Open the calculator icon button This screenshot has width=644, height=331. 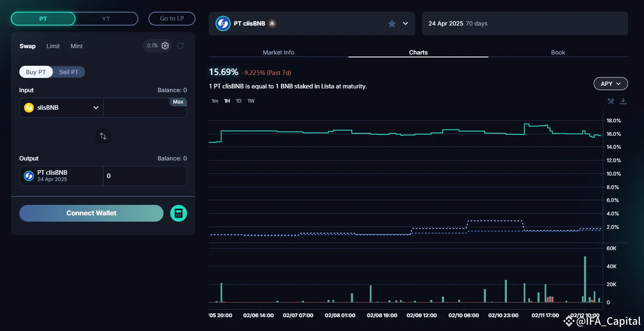pos(178,213)
